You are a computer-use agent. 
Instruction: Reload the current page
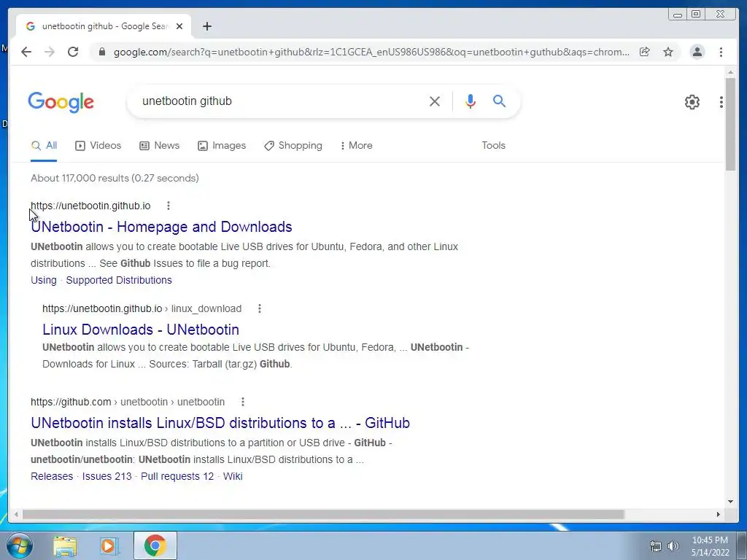73,52
